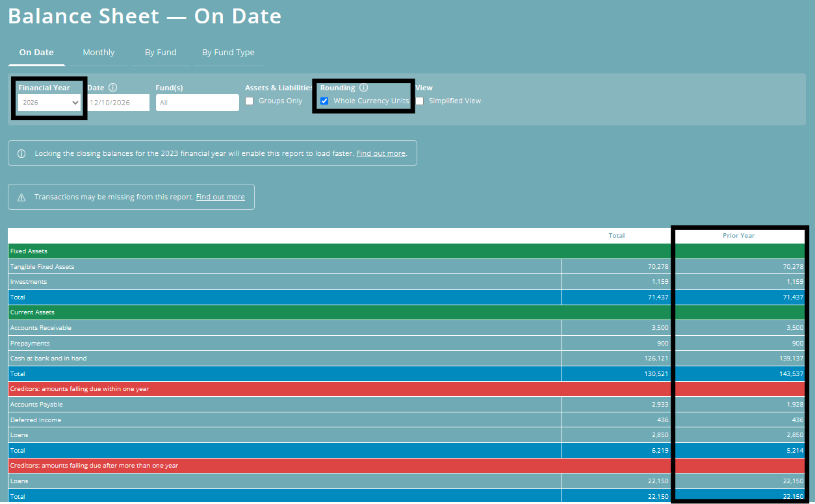Click the Deferred Income row label
Screen dimensions: 815x504
pyautogui.click(x=36, y=420)
